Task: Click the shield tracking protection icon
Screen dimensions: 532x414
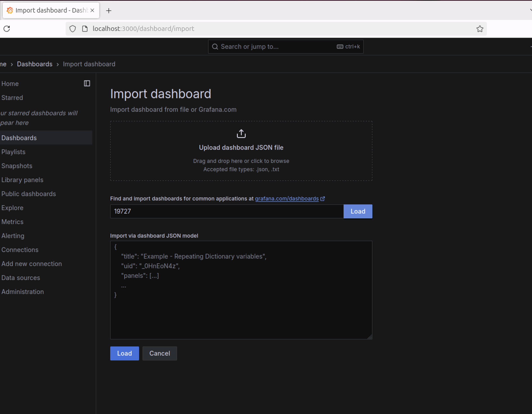Action: click(x=73, y=29)
